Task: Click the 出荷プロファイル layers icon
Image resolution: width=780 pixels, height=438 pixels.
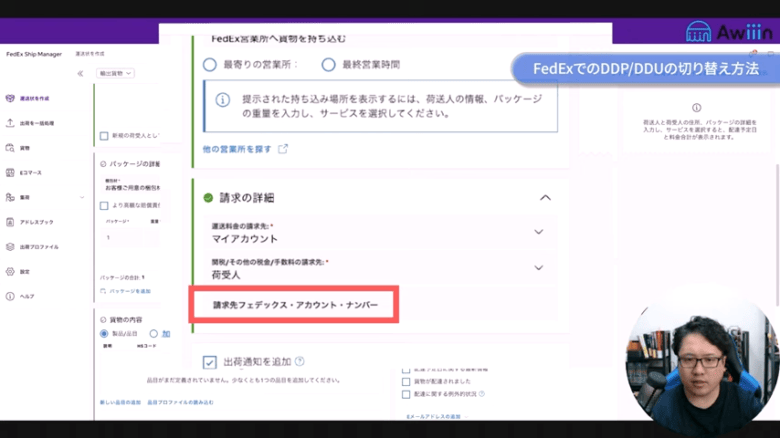Action: tap(10, 247)
